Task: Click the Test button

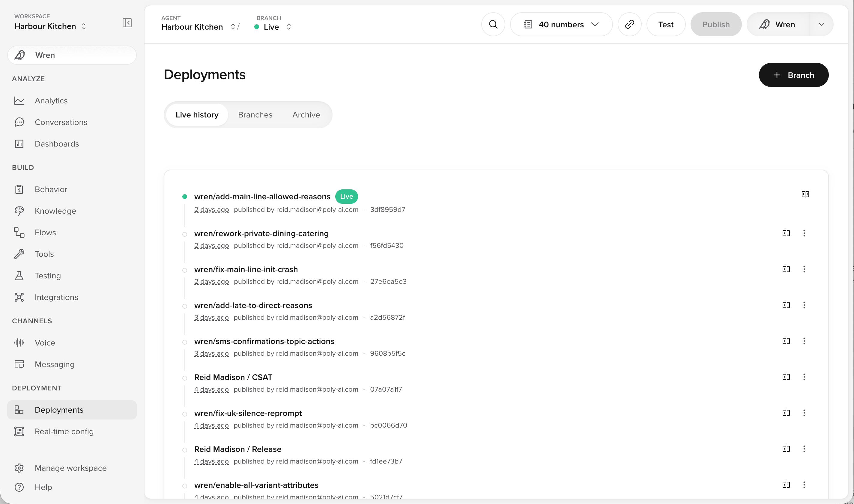Action: pos(665,25)
